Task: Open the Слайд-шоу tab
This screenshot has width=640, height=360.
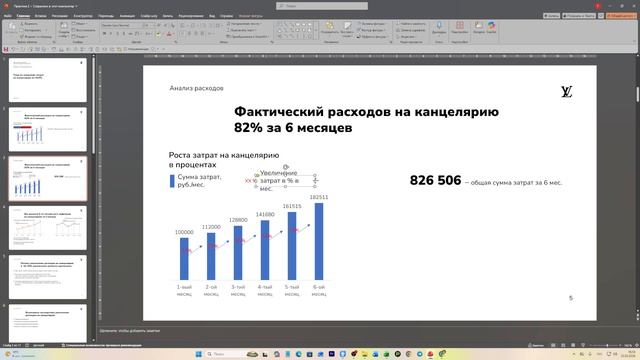Action: pyautogui.click(x=149, y=16)
